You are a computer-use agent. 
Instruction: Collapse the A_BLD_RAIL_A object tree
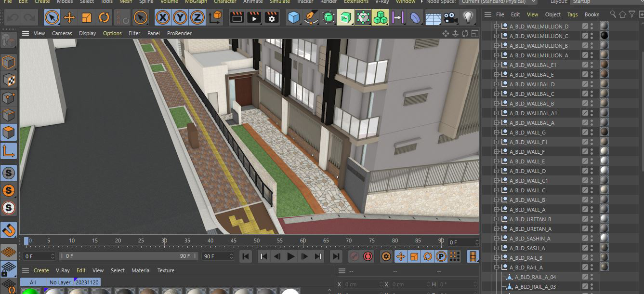coord(496,267)
